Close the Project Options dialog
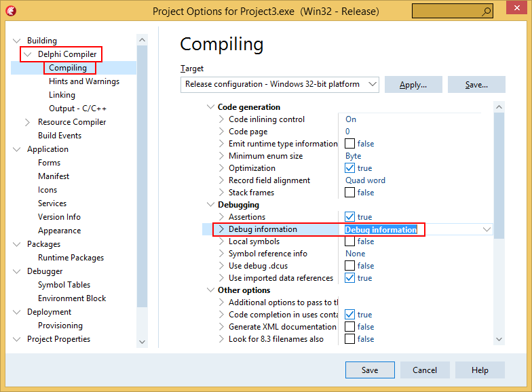Screen dimensions: 532x392 pos(516,8)
